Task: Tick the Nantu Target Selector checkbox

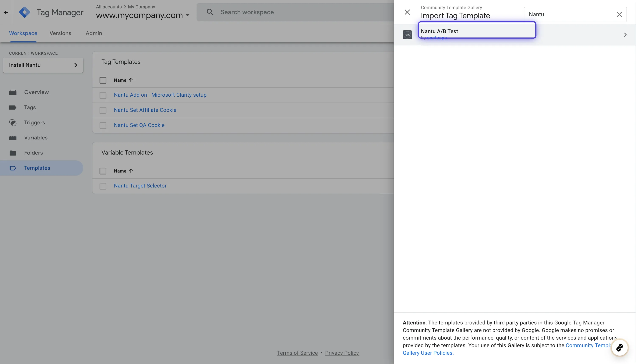Action: [x=103, y=186]
